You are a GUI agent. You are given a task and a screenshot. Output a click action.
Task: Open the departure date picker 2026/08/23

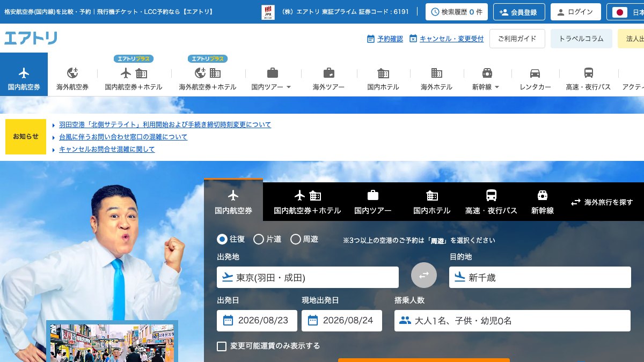[x=257, y=321]
